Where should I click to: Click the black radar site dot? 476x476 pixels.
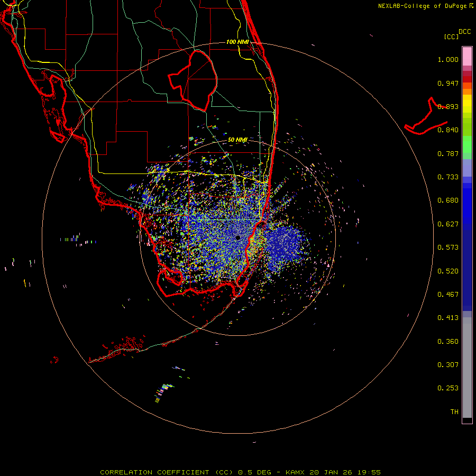coord(238,237)
